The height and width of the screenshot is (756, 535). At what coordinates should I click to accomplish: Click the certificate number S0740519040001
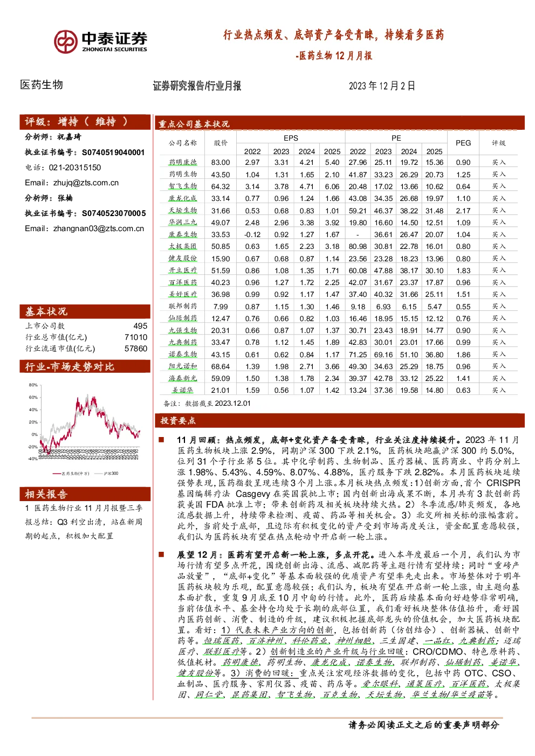tap(113, 152)
